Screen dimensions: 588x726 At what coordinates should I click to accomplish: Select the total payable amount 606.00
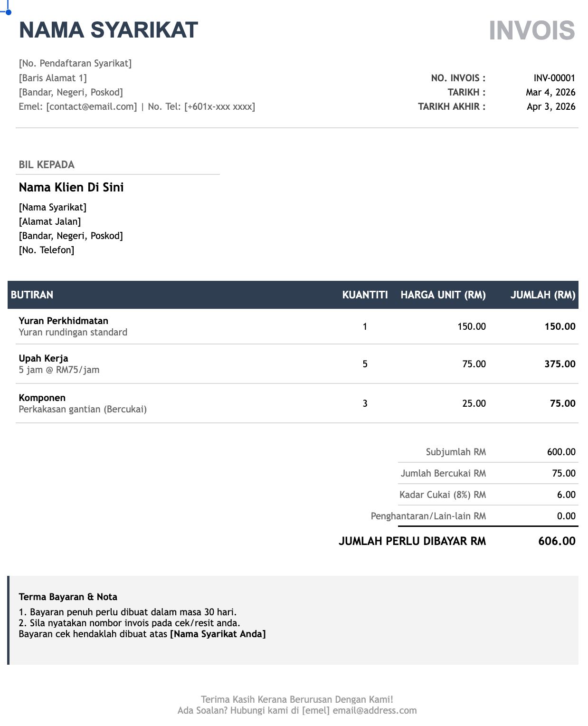[x=557, y=541]
